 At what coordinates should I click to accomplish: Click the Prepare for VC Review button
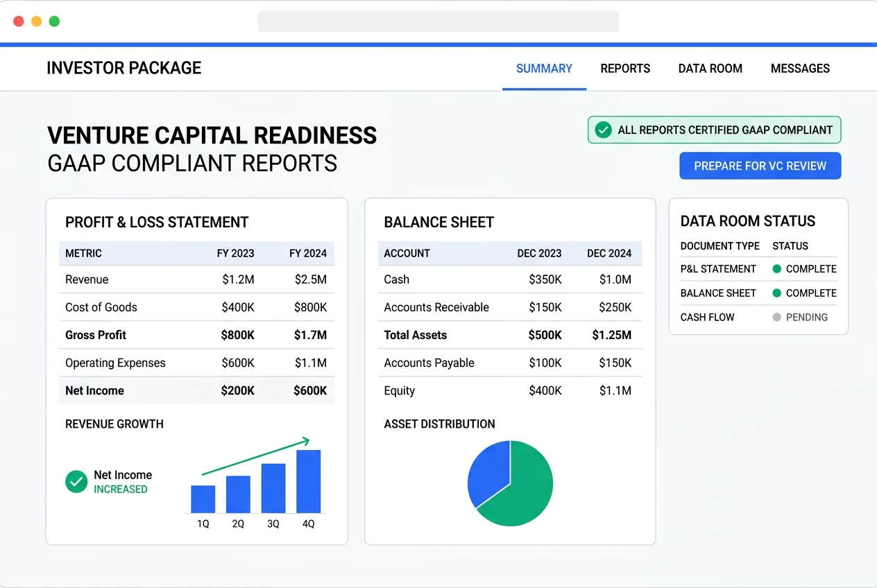click(760, 166)
